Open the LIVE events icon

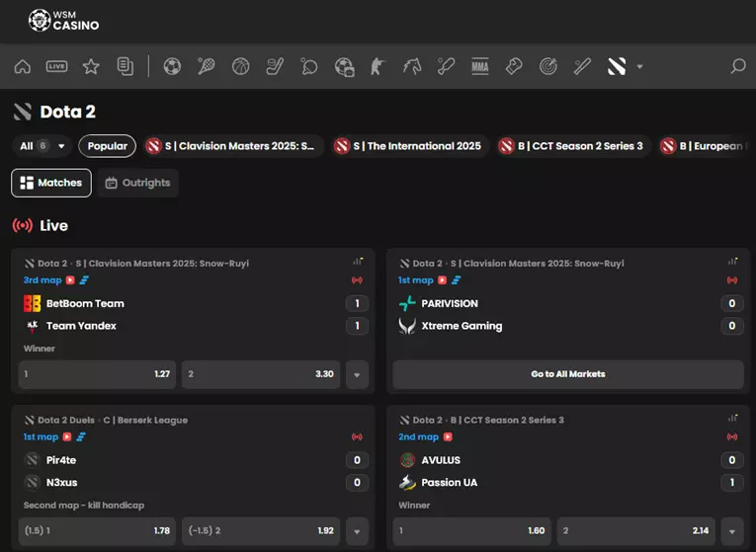56,66
